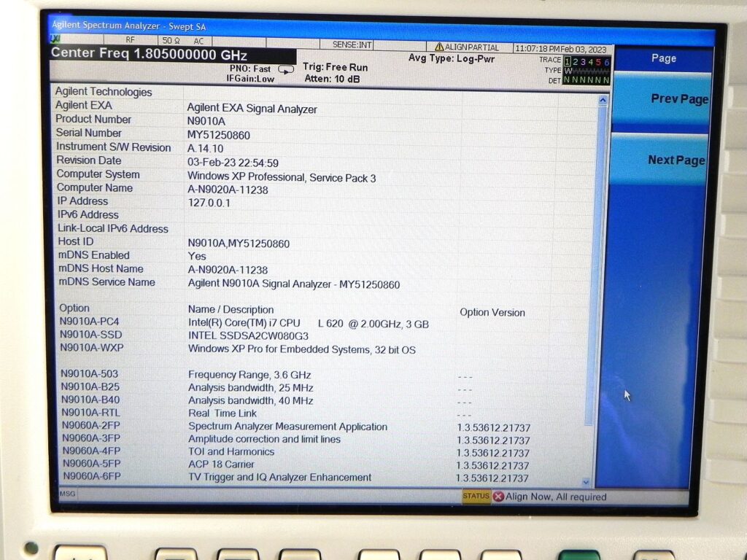Click Agilent EXA Signal Analyzer text

coord(252,109)
